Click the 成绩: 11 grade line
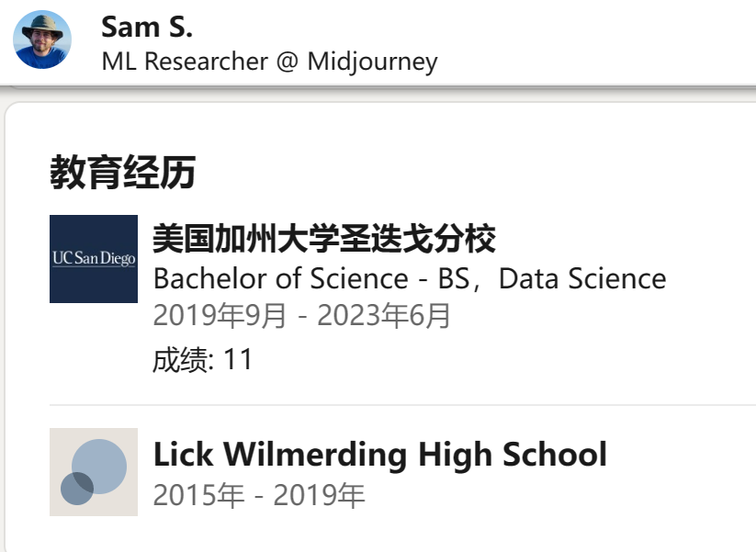The image size is (756, 552). 202,360
